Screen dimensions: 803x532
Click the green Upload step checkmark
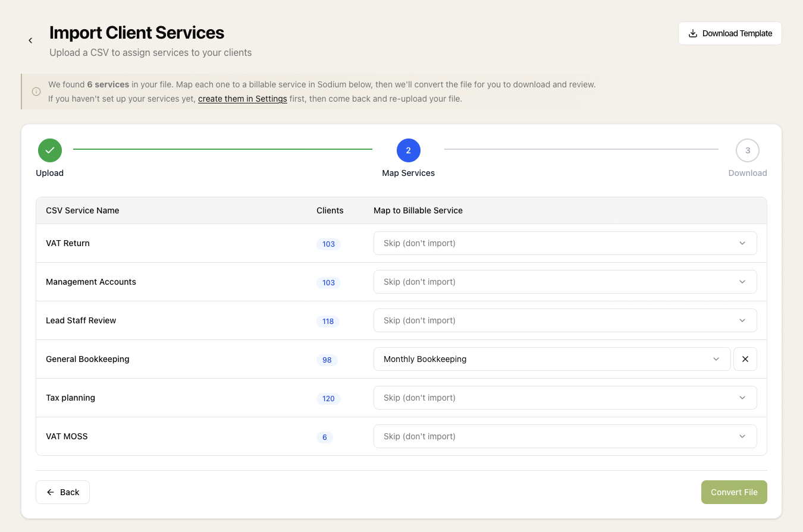(x=50, y=150)
